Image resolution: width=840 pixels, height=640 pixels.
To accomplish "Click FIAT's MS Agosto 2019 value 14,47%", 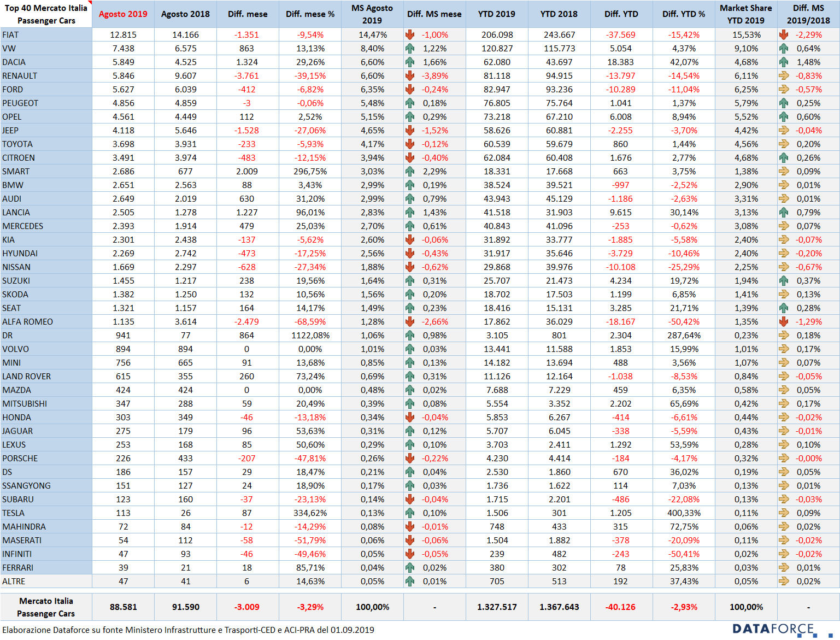I will point(372,34).
